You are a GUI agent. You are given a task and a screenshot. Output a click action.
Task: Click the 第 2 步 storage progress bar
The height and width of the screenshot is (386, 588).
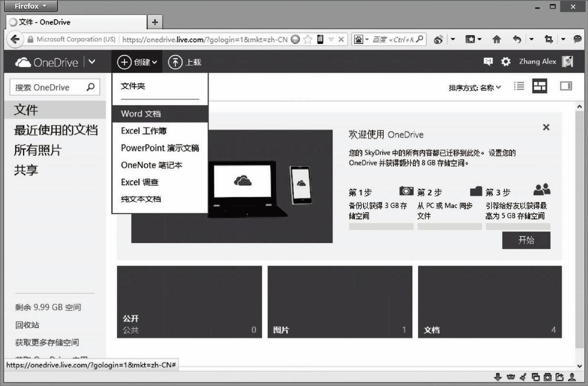pyautogui.click(x=450, y=226)
